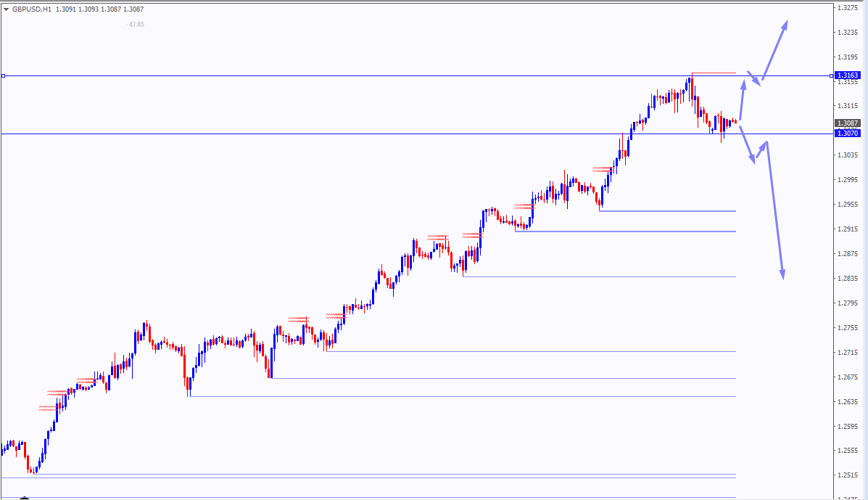Select the large upward breakout arrow
The height and width of the screenshot is (500, 868).
pos(775,50)
